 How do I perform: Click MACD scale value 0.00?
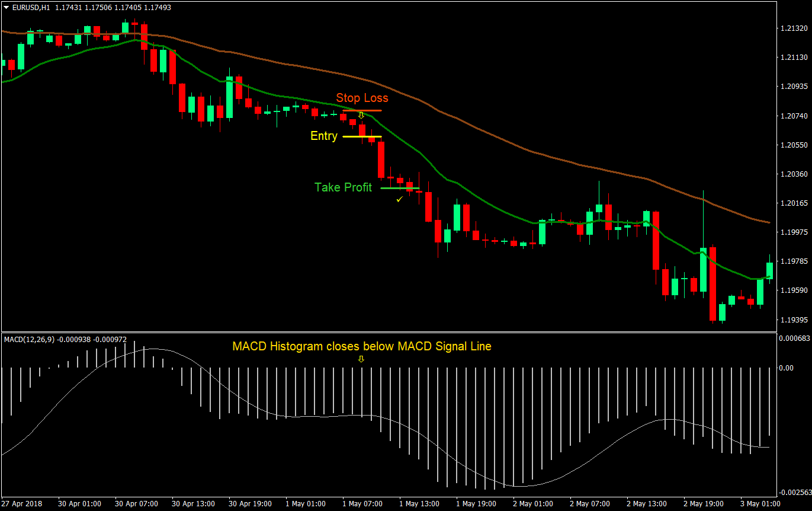786,368
